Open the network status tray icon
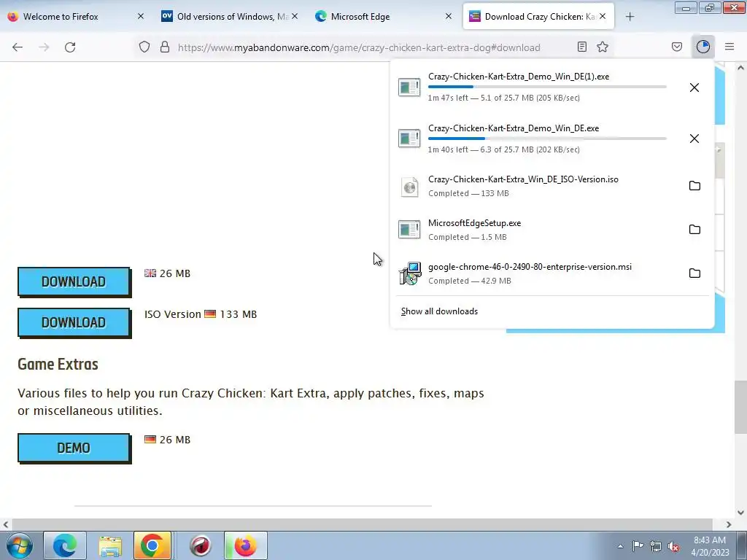Viewport: 747px width, 560px height. click(x=656, y=546)
